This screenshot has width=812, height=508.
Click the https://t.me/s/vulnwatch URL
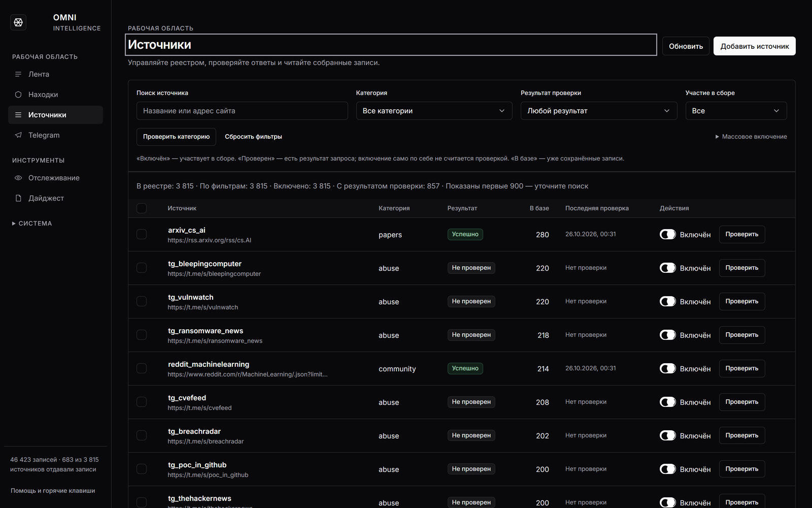pos(203,307)
